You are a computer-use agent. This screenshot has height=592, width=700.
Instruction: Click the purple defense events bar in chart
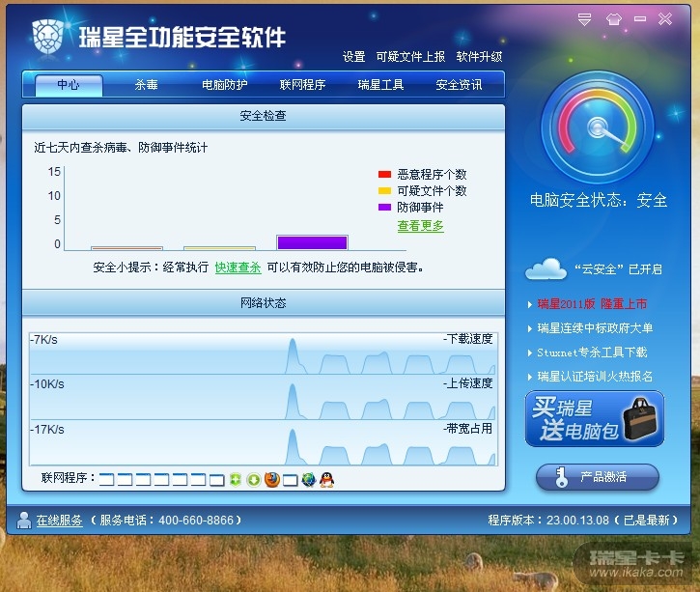click(x=312, y=242)
